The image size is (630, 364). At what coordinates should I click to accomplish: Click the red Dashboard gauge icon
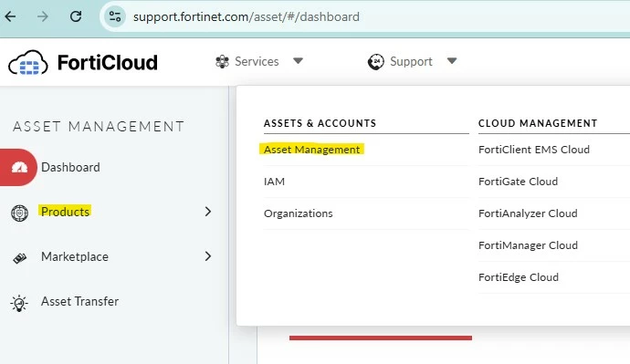pos(19,167)
